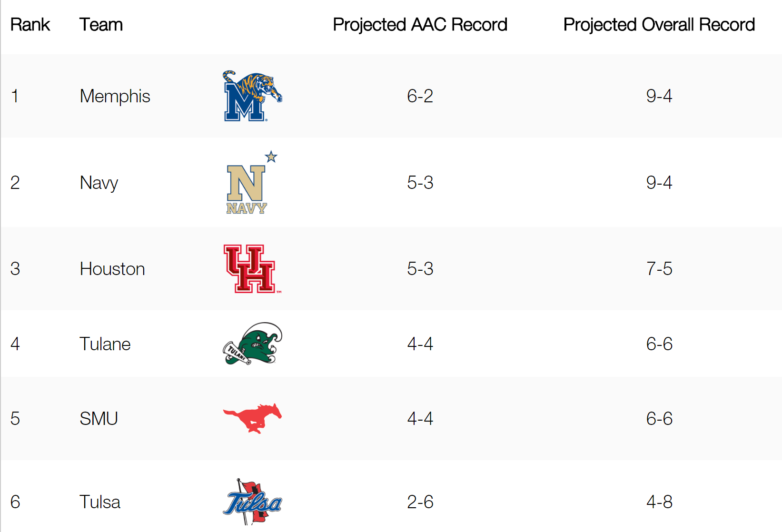Viewport: 782px width, 532px height.
Task: Click Memphis 6-2 AAC record cell
Action: point(420,96)
